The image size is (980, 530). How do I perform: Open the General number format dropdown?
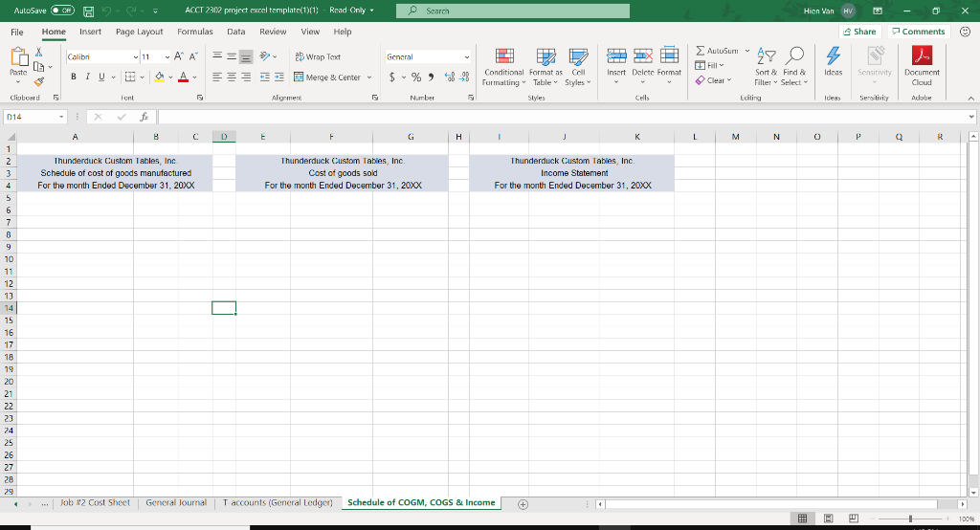(466, 56)
